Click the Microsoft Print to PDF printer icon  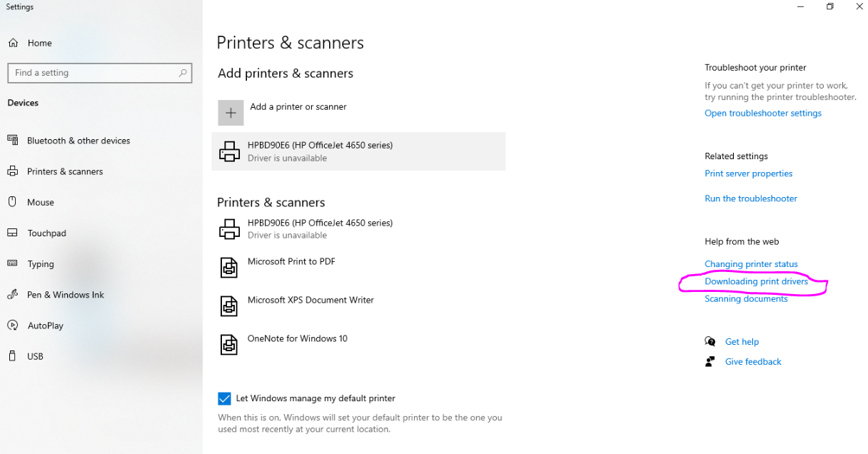coord(228,268)
